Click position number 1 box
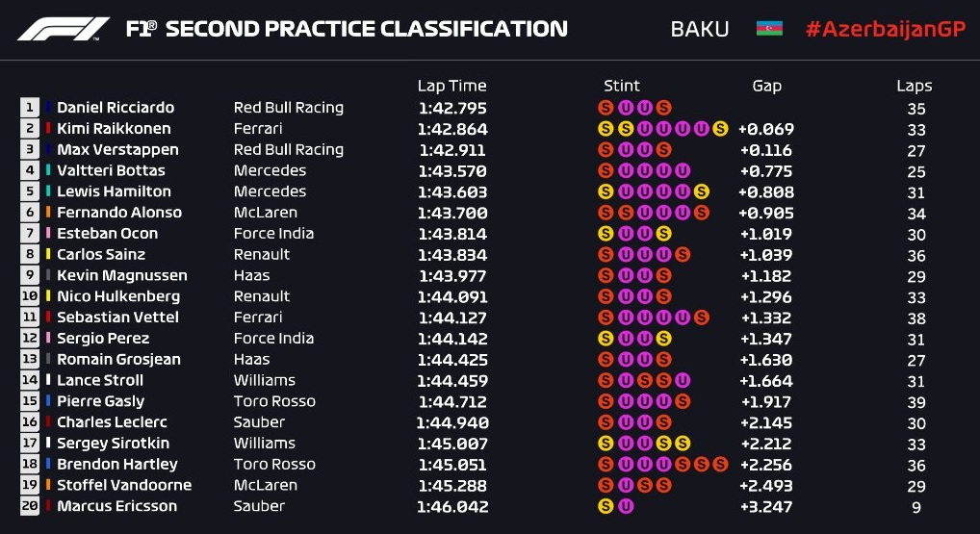This screenshot has width=980, height=534. click(x=30, y=108)
